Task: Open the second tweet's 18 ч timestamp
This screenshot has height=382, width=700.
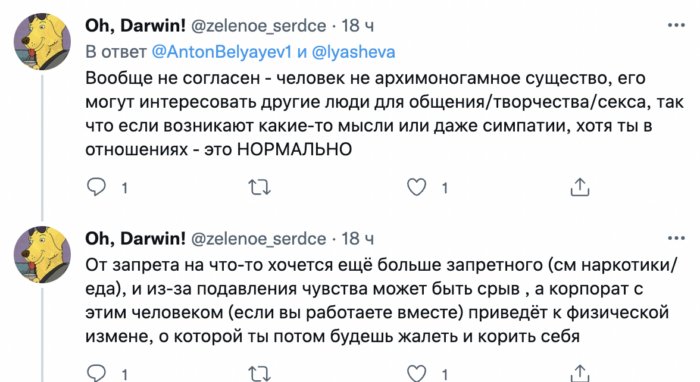Action: click(358, 239)
